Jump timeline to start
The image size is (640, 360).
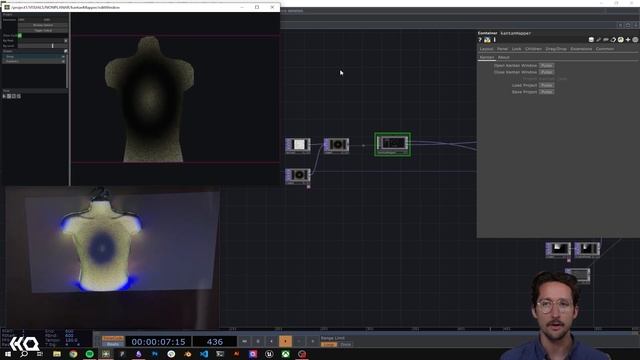click(244, 341)
